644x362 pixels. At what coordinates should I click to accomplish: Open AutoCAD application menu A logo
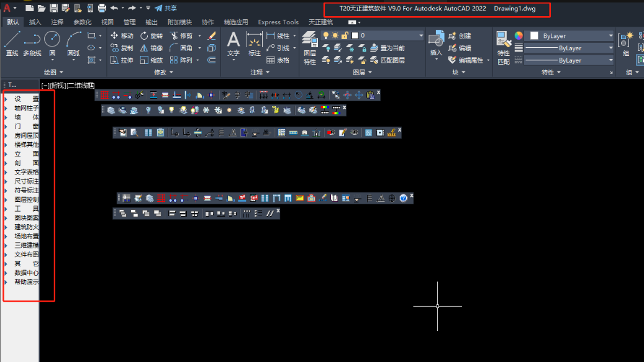pyautogui.click(x=7, y=8)
